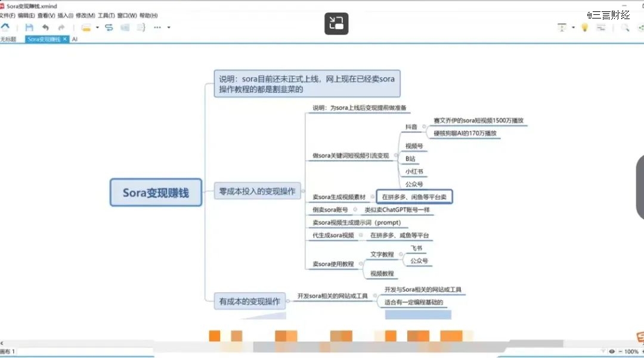This screenshot has height=358, width=644.
Task: Open the three-dots more tools icon
Action: 157,27
